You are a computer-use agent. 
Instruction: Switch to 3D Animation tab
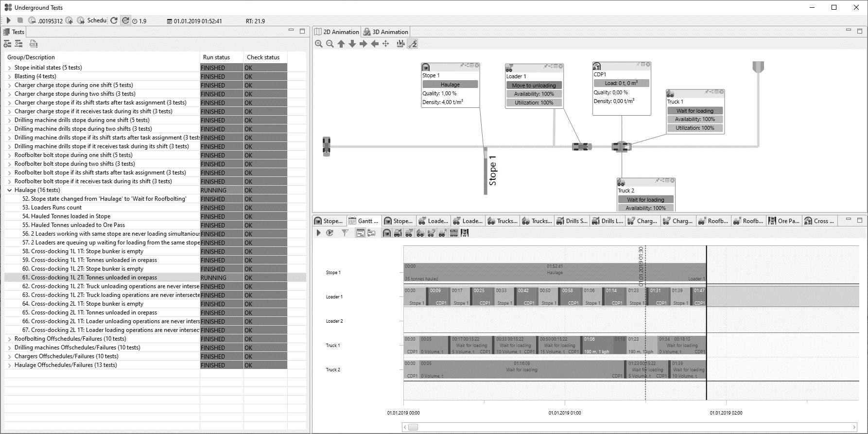click(386, 32)
